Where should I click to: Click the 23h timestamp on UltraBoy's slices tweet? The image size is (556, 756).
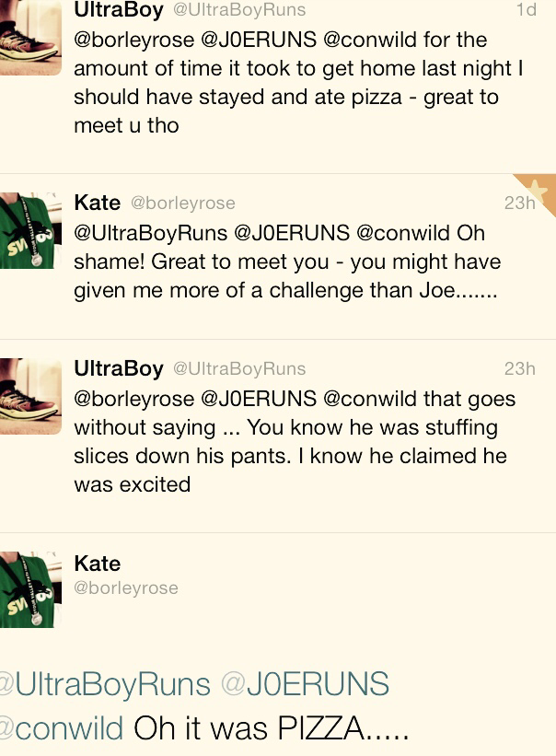pos(519,368)
